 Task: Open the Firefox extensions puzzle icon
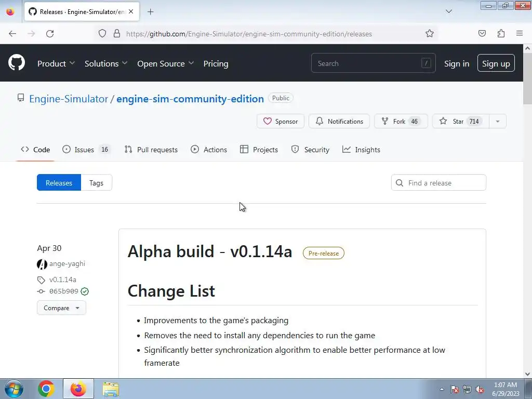click(x=501, y=34)
